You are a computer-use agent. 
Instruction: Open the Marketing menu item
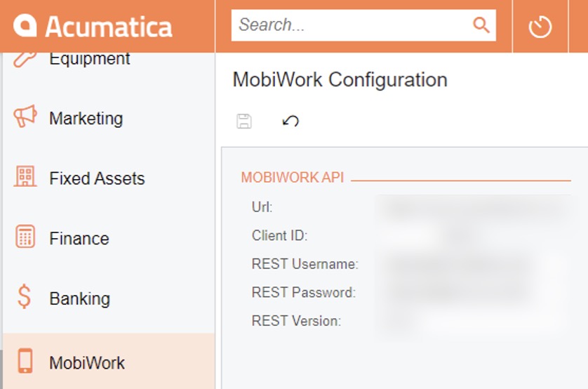coord(86,118)
